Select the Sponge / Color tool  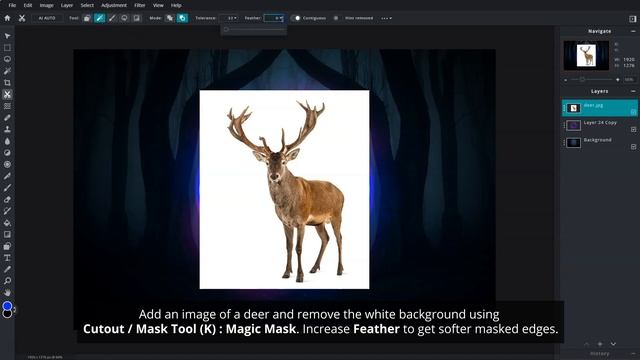7,164
